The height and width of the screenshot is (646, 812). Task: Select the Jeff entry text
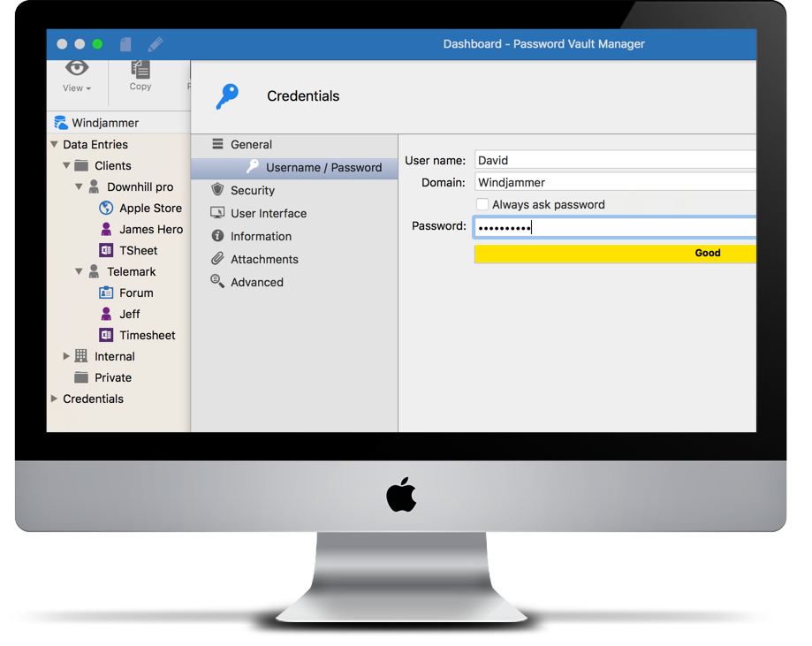click(130, 315)
